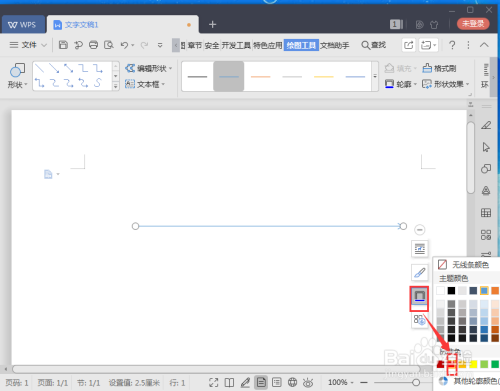Click the table grid icon in sidebar

(x=486, y=212)
